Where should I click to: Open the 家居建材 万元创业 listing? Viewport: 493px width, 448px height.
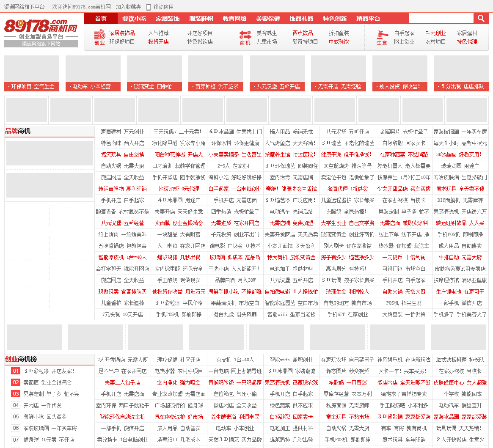tap(122, 132)
